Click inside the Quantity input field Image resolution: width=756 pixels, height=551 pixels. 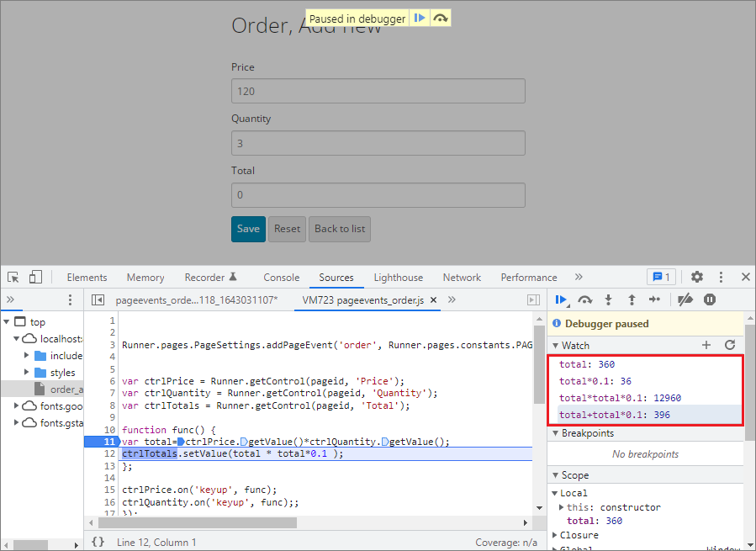[378, 143]
